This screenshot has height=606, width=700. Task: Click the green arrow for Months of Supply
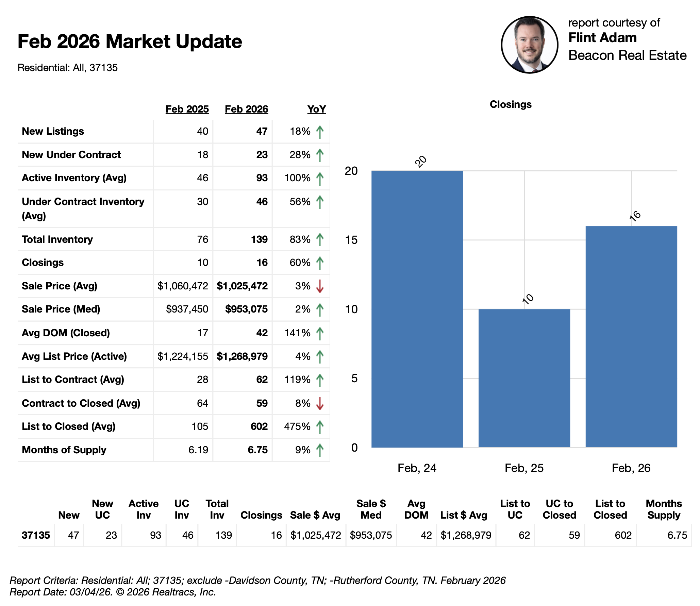(319, 450)
